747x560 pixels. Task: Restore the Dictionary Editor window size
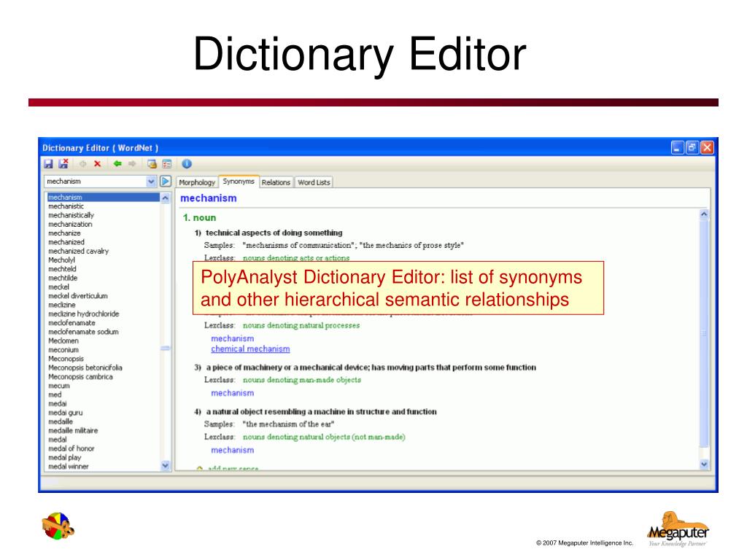point(692,147)
